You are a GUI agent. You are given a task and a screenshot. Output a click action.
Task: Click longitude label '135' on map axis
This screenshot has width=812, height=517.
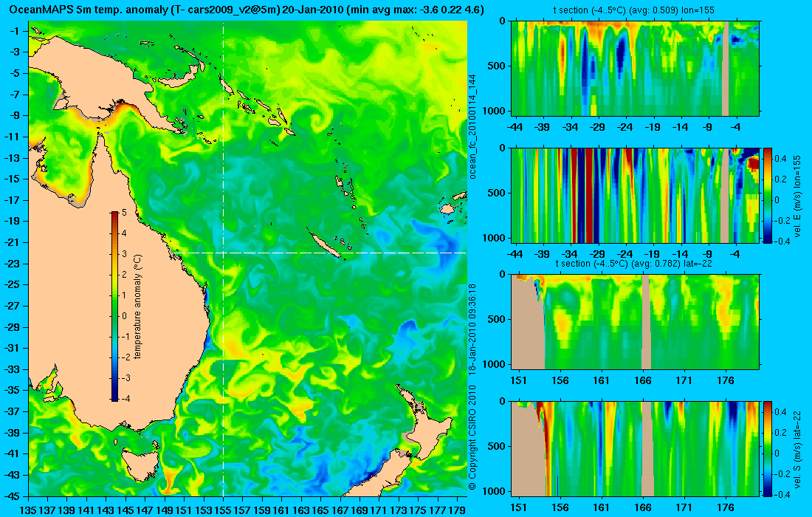pyautogui.click(x=27, y=510)
